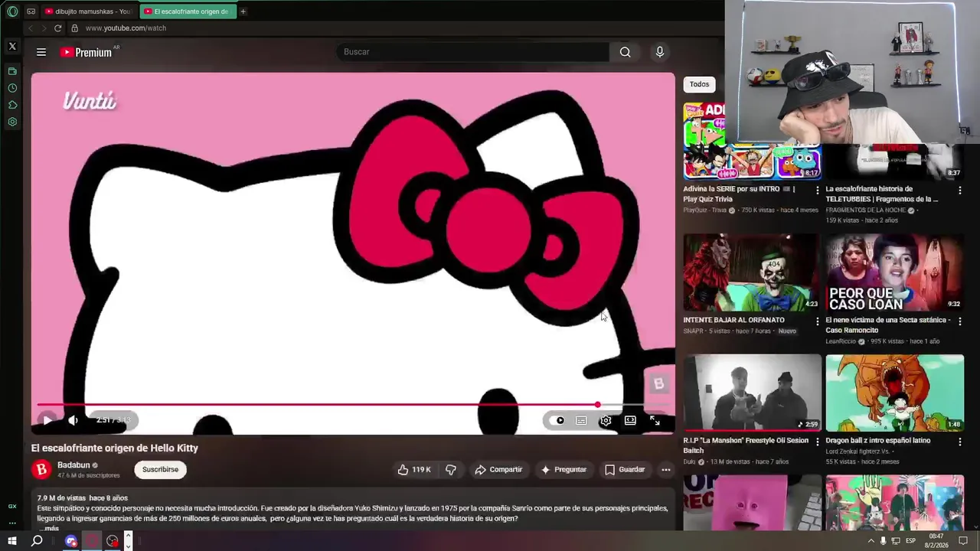
Task: Open 'PEOR QUE CASO LOAN' thumbnail
Action: pos(894,272)
